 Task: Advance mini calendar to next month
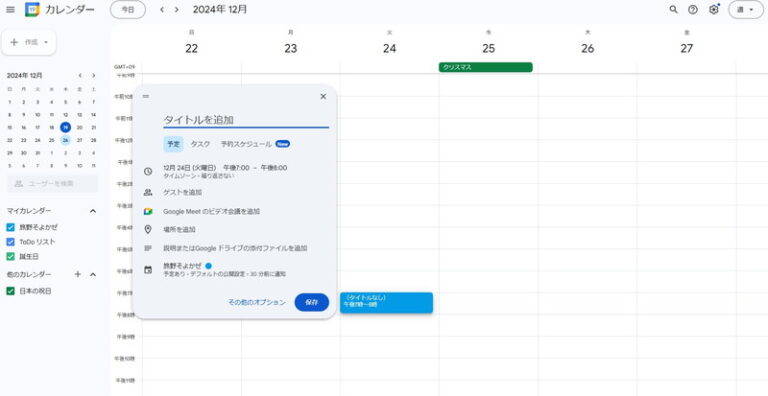[94, 75]
